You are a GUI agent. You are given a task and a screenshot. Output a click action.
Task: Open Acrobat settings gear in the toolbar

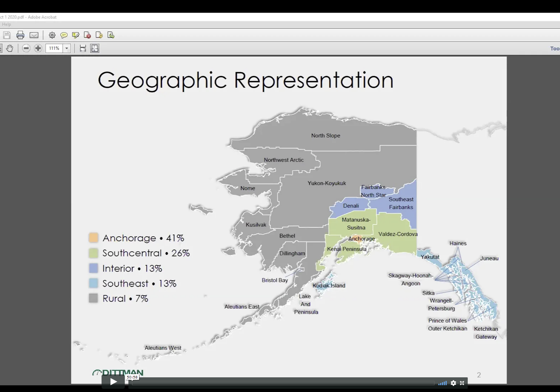pos(52,35)
